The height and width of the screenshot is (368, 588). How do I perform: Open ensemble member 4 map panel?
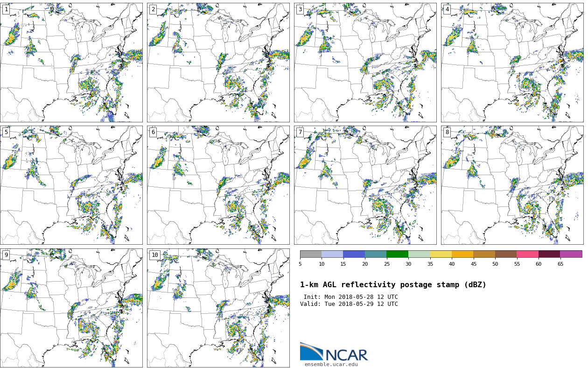(x=512, y=63)
